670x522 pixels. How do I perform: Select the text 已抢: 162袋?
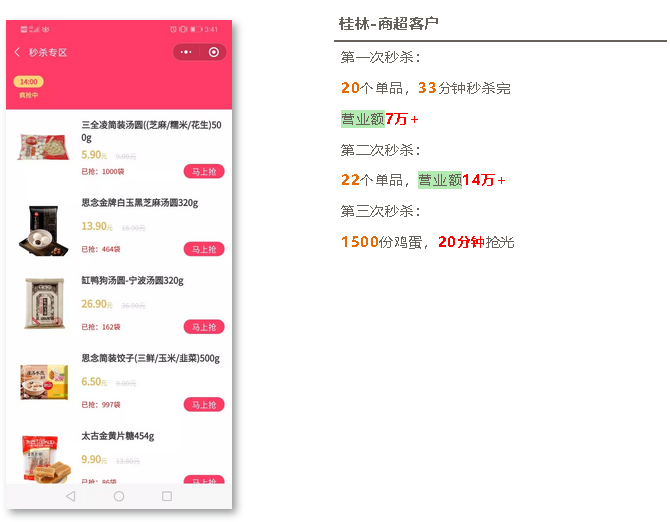[x=101, y=327]
